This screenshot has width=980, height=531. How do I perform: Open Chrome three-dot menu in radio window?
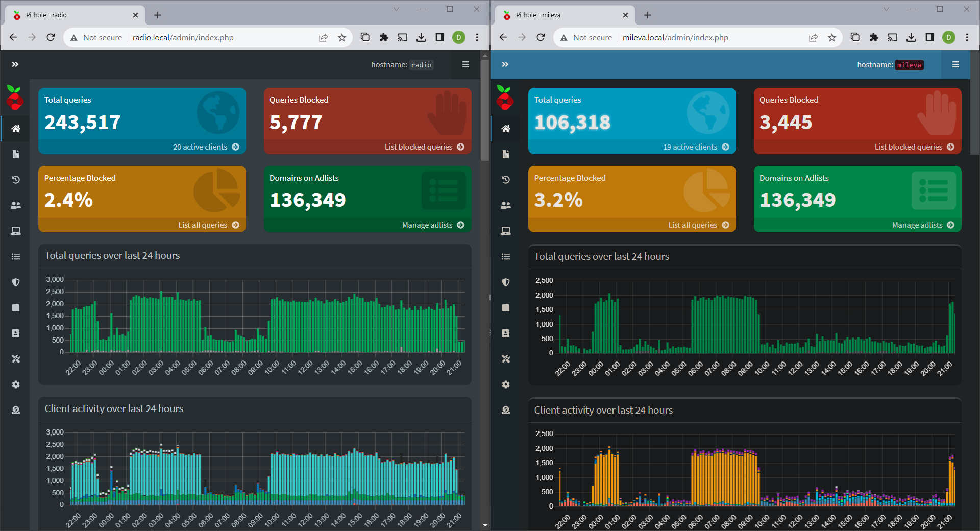(477, 37)
